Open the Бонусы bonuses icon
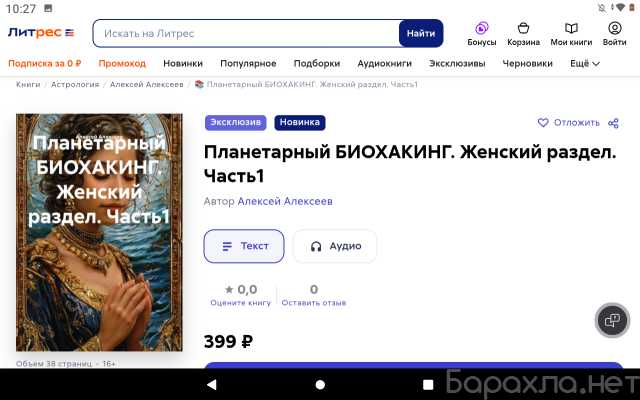This screenshot has height=400, width=640. click(482, 28)
